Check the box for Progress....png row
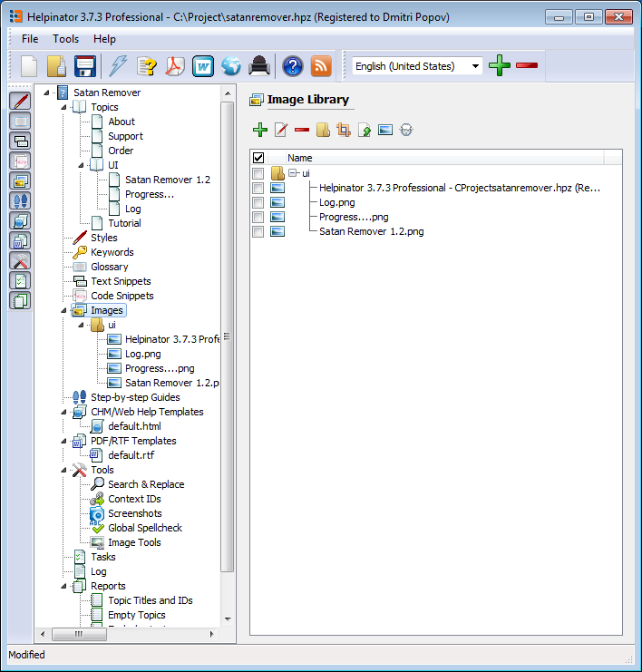 click(x=258, y=217)
